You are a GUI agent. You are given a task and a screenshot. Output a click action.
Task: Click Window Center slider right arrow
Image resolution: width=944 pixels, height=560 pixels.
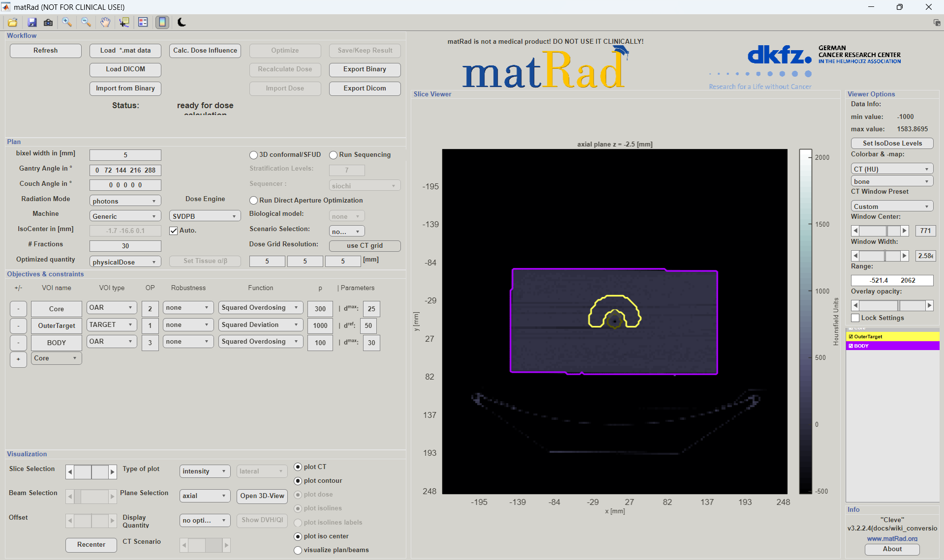pyautogui.click(x=904, y=231)
